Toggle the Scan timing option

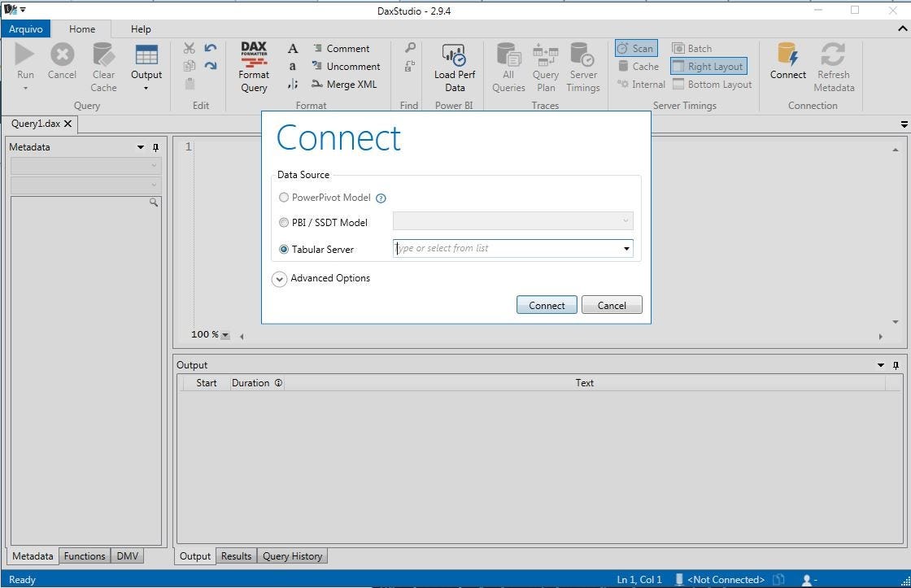(x=636, y=48)
